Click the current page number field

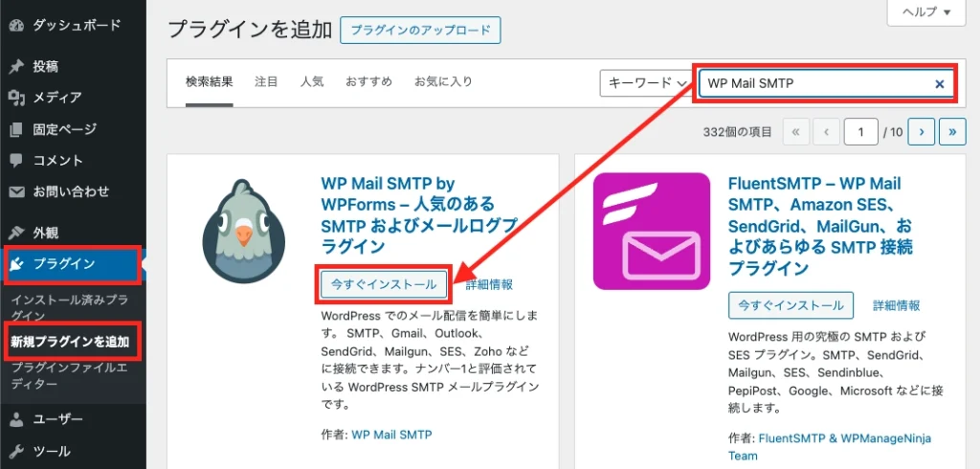[x=861, y=132]
